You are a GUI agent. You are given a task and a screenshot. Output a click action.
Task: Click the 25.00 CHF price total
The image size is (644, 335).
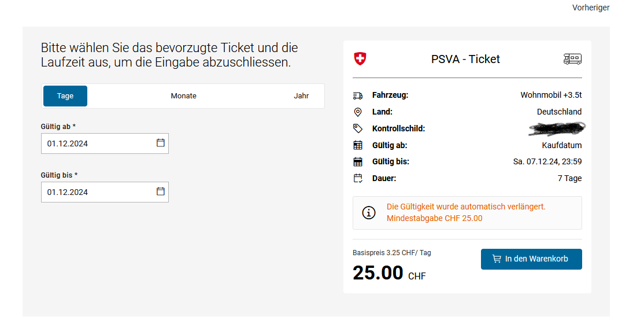click(389, 273)
